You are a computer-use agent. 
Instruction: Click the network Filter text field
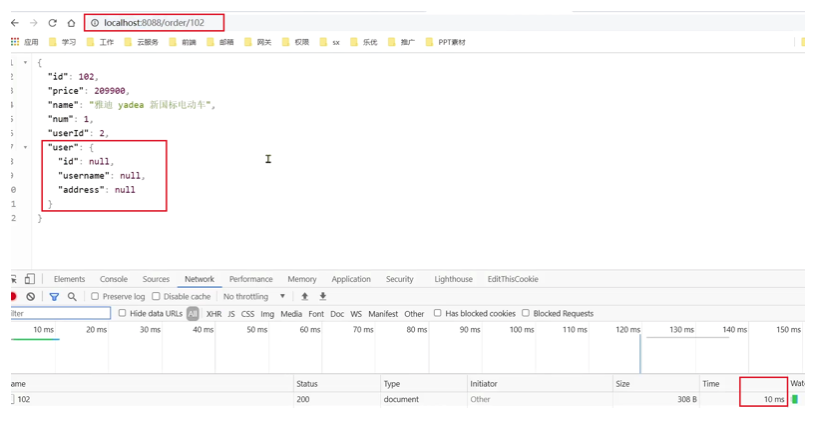[60, 313]
